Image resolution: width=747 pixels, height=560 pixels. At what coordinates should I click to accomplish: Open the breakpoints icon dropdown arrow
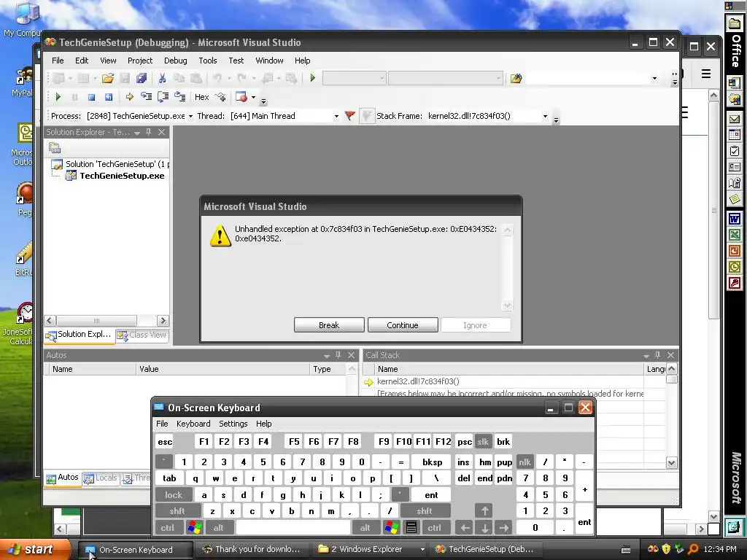(253, 97)
